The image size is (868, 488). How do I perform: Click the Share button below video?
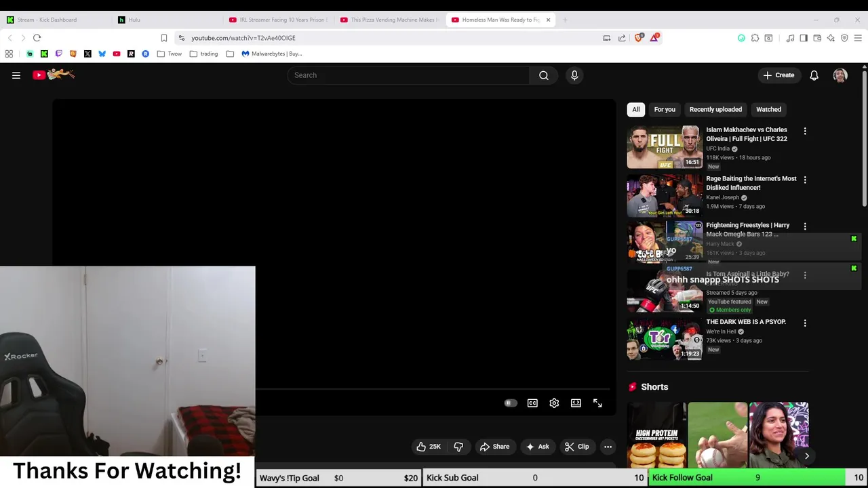[x=494, y=447]
